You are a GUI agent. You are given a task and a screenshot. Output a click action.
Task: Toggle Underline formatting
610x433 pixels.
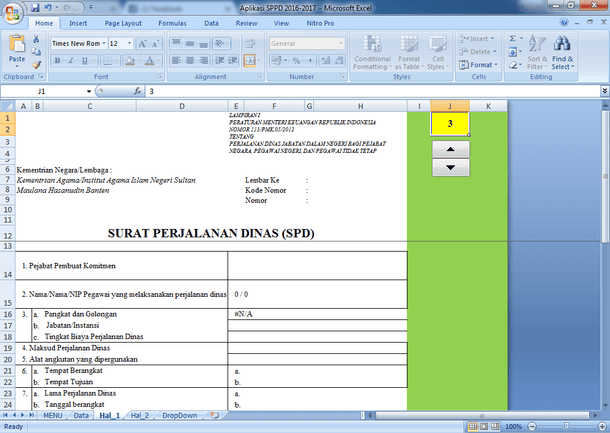(84, 61)
